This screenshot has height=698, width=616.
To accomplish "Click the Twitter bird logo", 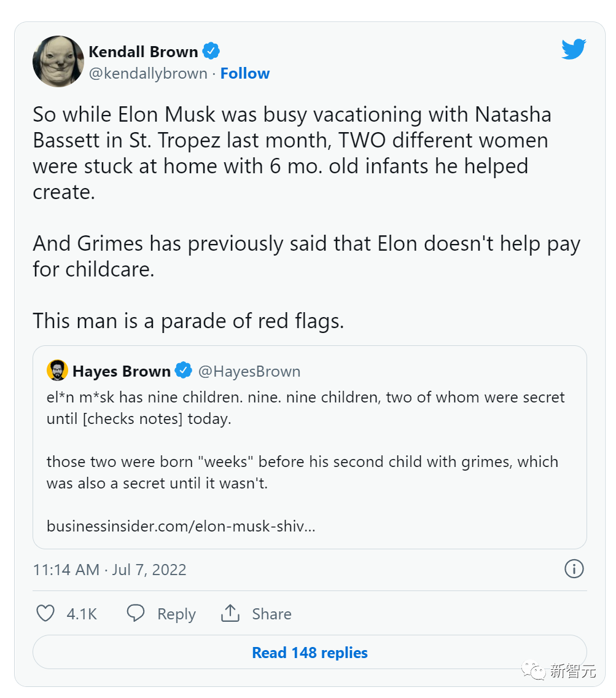I will tap(574, 50).
